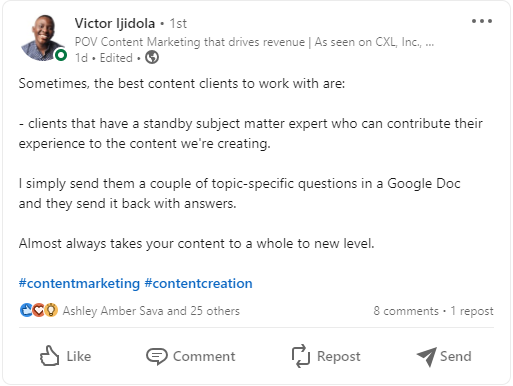Open Victor Ijidola's profile name link

pos(115,23)
